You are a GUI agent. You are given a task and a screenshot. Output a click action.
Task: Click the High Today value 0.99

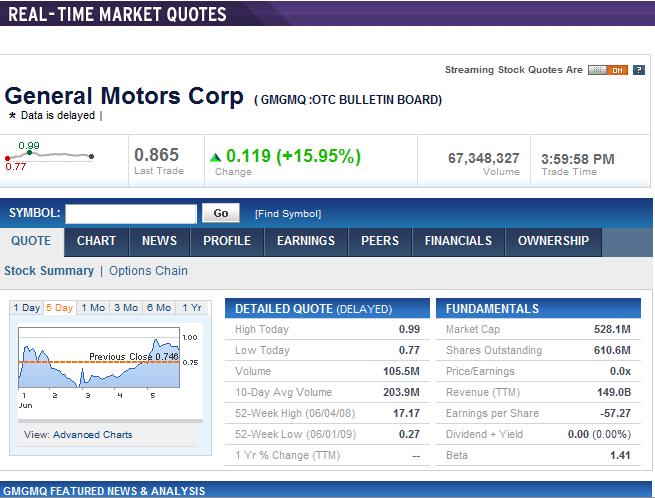[x=409, y=329]
